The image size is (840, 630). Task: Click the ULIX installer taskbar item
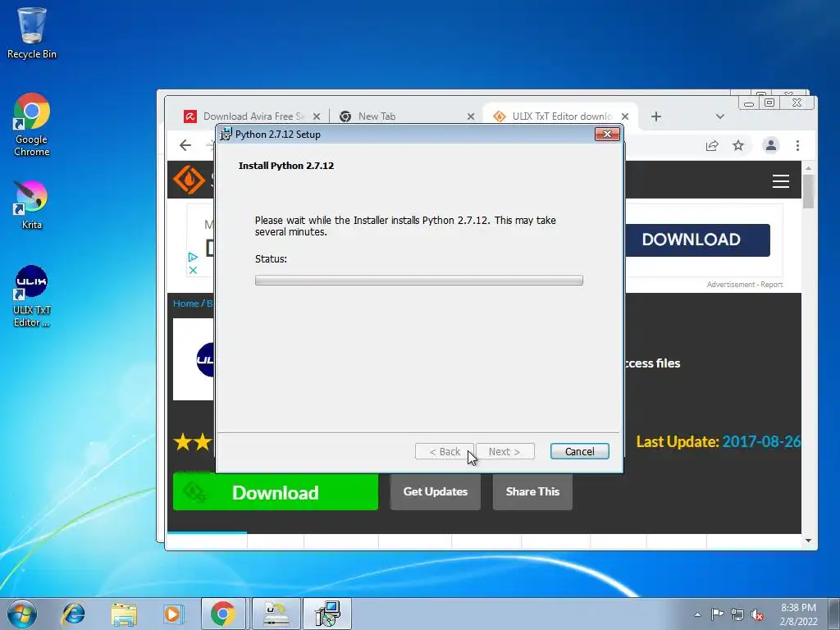[x=276, y=614]
